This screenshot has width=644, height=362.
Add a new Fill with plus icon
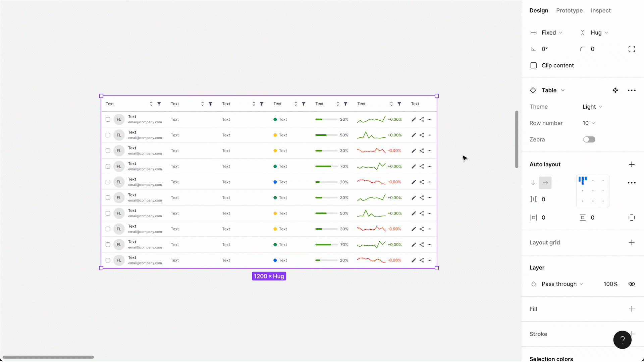pos(632,309)
